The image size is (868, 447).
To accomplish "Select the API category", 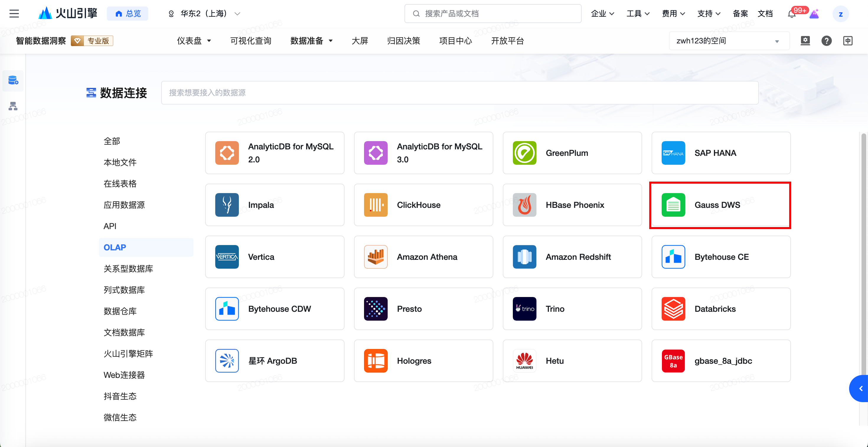I will 110,226.
